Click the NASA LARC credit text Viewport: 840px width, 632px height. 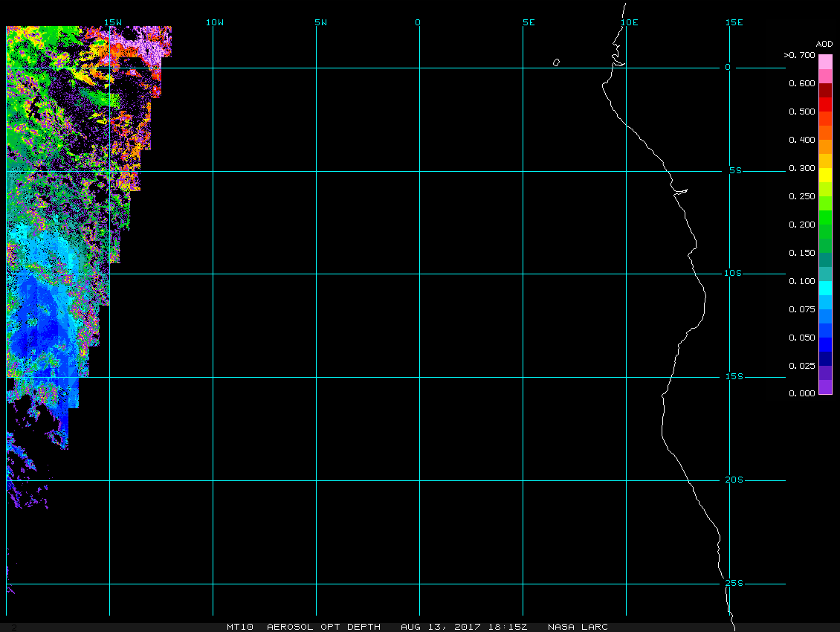point(578,627)
